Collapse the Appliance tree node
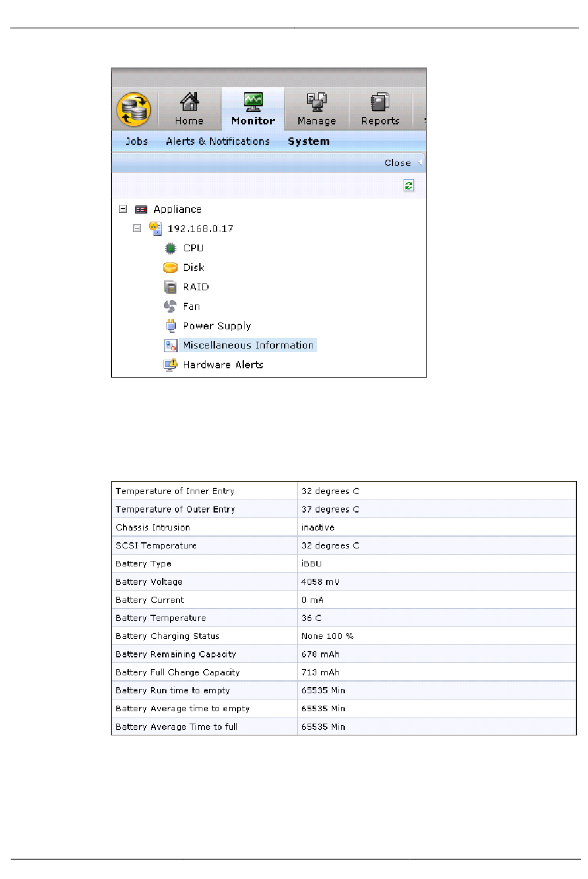The width and height of the screenshot is (588, 879). tap(123, 209)
